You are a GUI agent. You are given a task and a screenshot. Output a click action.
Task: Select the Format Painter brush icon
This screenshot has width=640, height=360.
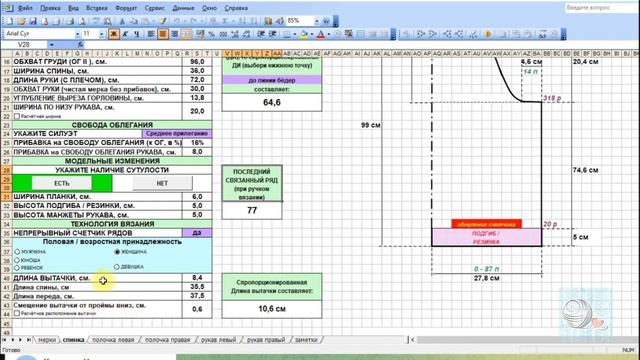[x=162, y=21]
